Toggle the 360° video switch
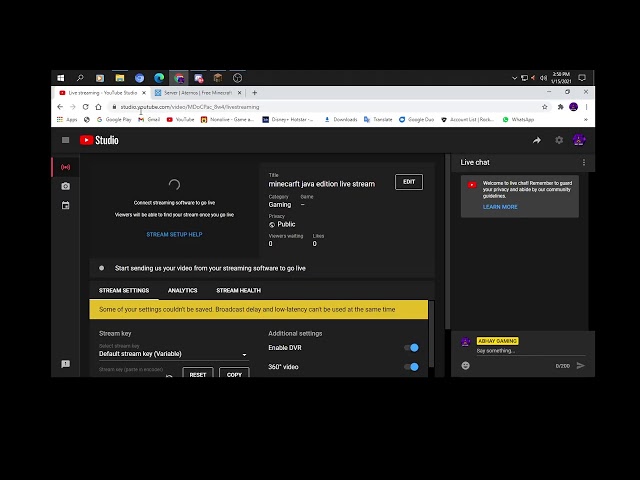 (x=411, y=367)
